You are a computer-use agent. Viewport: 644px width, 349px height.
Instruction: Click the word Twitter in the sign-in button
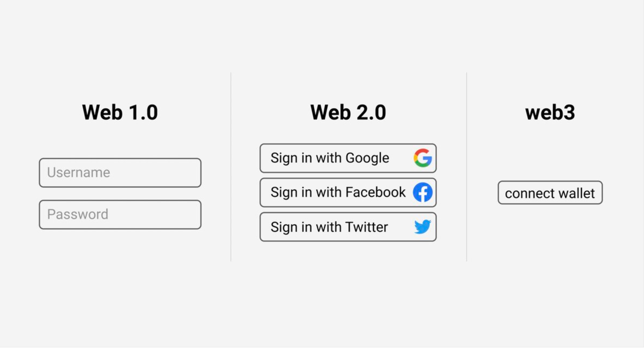[x=366, y=227]
